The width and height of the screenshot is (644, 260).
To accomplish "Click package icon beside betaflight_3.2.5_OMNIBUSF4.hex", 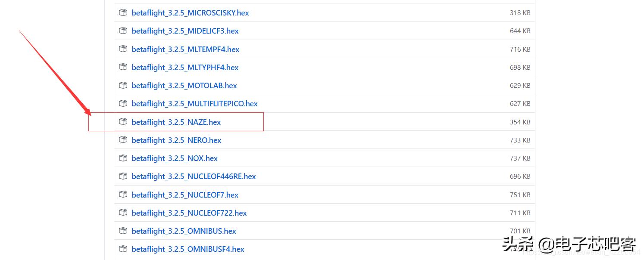I will tap(123, 249).
